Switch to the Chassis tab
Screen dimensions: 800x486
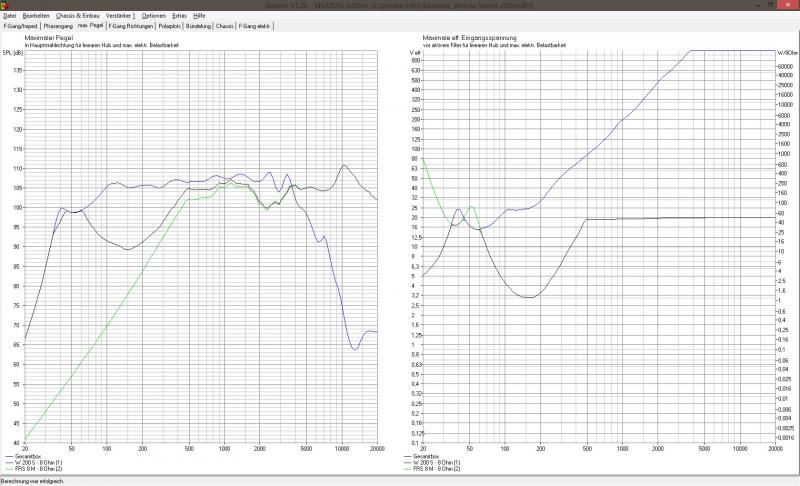224,26
